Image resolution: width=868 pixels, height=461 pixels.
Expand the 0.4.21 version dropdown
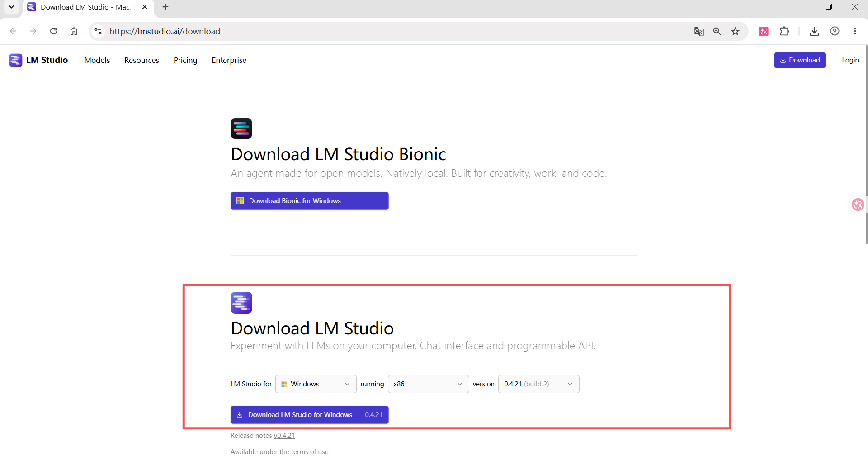pos(539,384)
